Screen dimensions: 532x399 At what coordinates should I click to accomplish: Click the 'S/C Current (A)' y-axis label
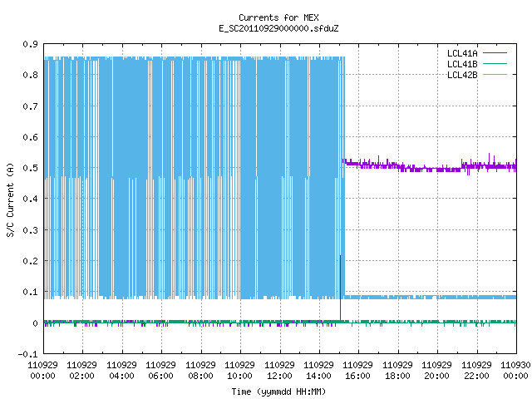point(11,199)
